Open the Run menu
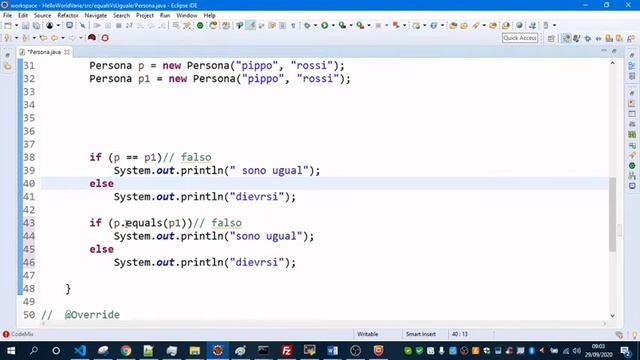Screen dimensions: 640x360 tap(165, 15)
